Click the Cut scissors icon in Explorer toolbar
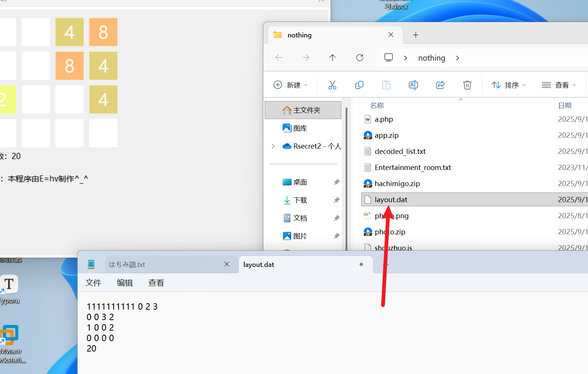Screen dimensions: 588x374 pyautogui.click(x=332, y=85)
